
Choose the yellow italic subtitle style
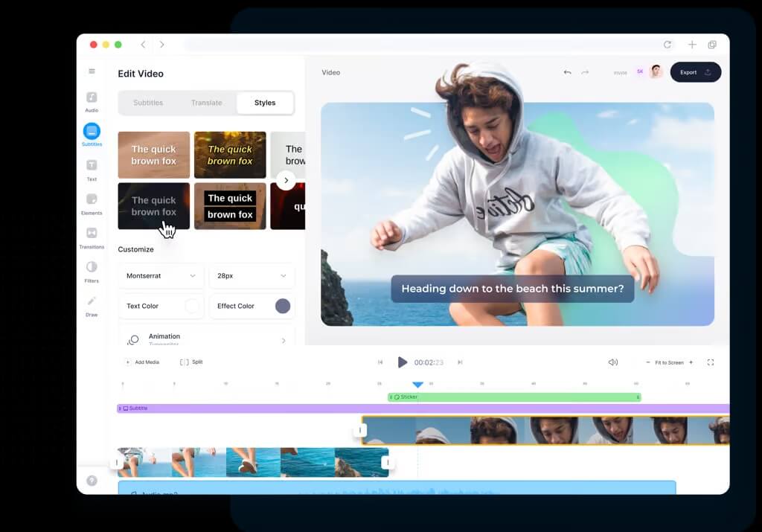tap(230, 155)
